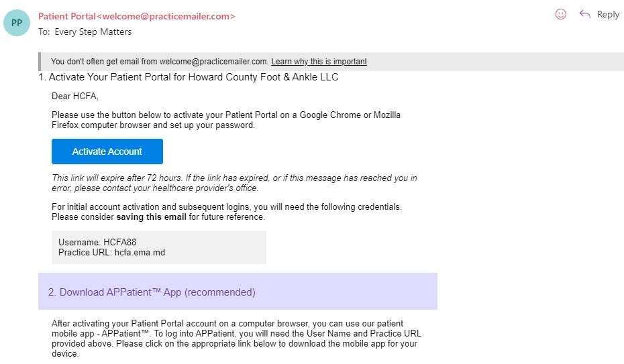Open "Learn why this is important" link

(319, 62)
